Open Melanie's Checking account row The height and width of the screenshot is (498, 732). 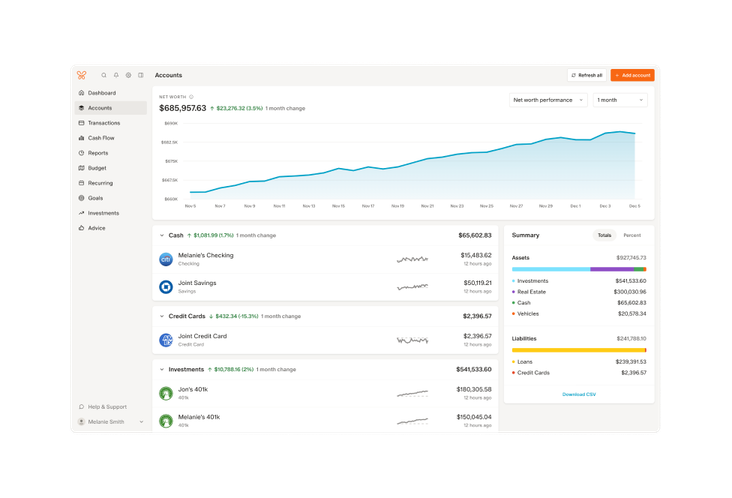(325, 259)
